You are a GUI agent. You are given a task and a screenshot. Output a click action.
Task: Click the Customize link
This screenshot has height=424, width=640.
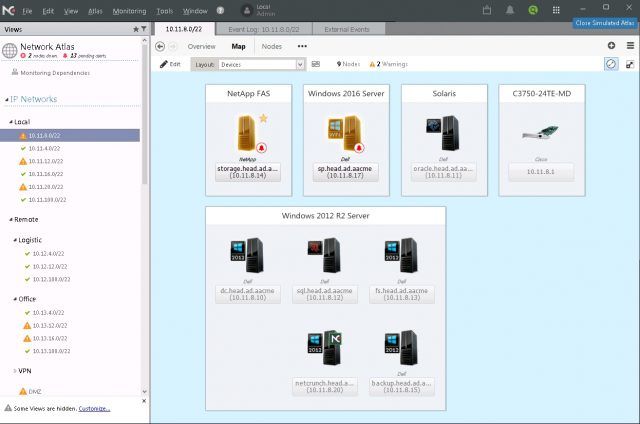94,408
